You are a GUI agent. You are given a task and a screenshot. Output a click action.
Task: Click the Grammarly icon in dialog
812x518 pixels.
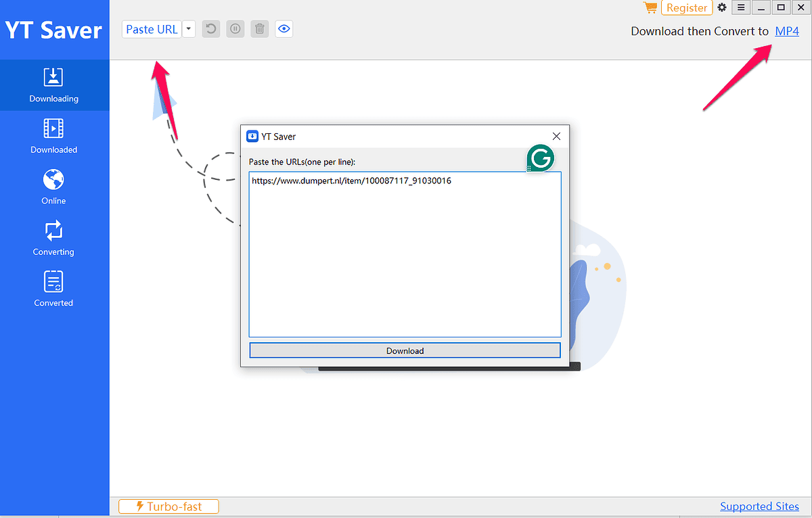click(x=540, y=159)
